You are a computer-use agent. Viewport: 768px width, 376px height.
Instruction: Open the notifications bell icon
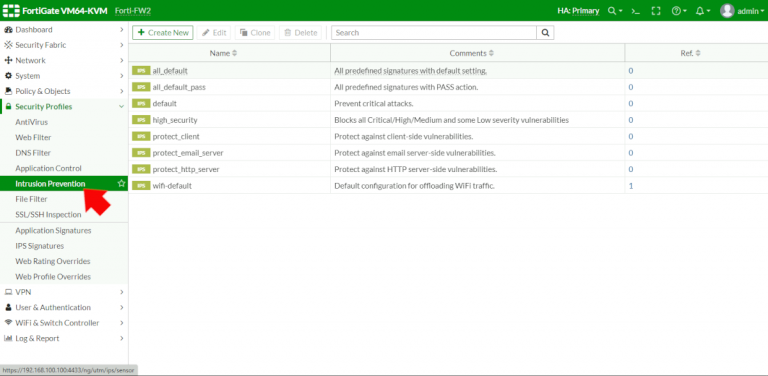tap(703, 11)
